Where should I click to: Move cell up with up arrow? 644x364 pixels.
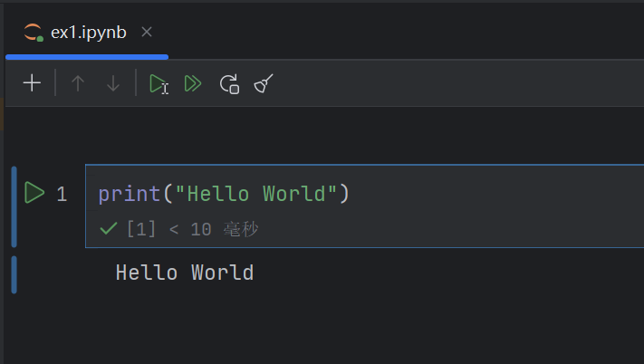pyautogui.click(x=78, y=84)
